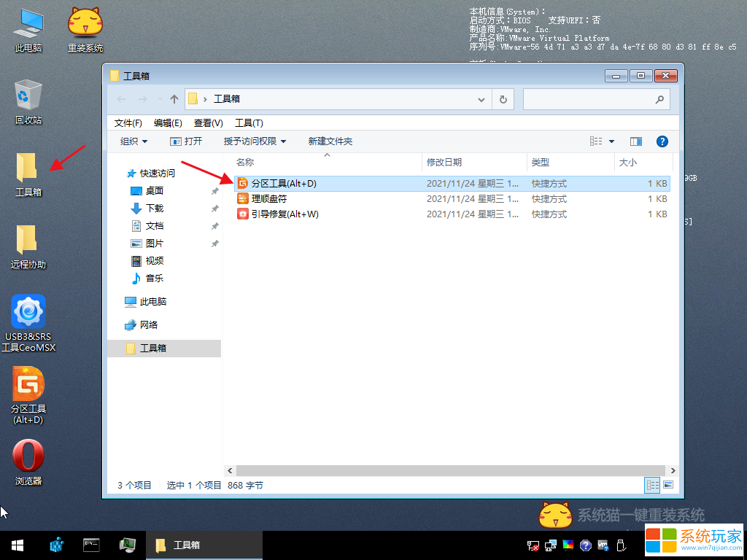The image size is (747, 560).
Task: Open the blue cube taskbar icon
Action: tap(57, 545)
